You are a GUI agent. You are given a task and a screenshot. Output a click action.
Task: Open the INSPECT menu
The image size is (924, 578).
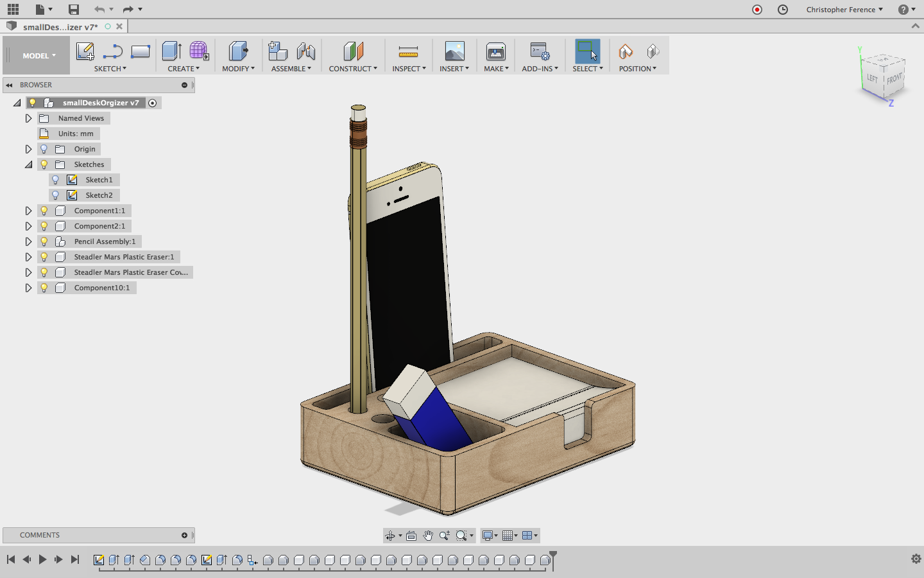(409, 69)
